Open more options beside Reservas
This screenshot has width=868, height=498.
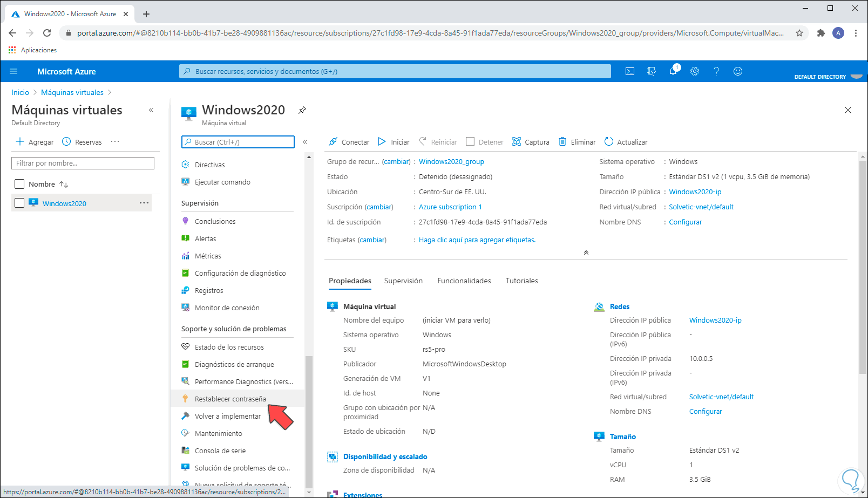tap(115, 142)
